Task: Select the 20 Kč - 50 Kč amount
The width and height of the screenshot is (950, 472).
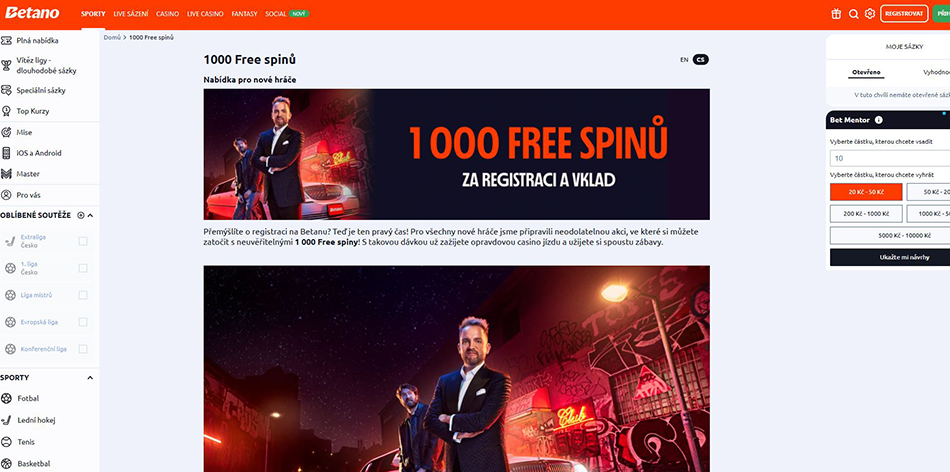Action: click(x=866, y=192)
